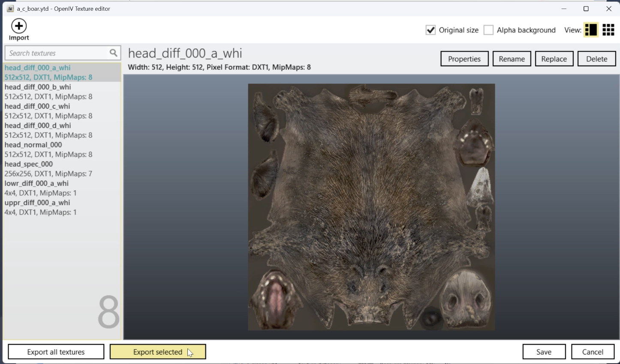Image resolution: width=620 pixels, height=364 pixels.
Task: Minimize the Texture editor window
Action: (x=564, y=9)
